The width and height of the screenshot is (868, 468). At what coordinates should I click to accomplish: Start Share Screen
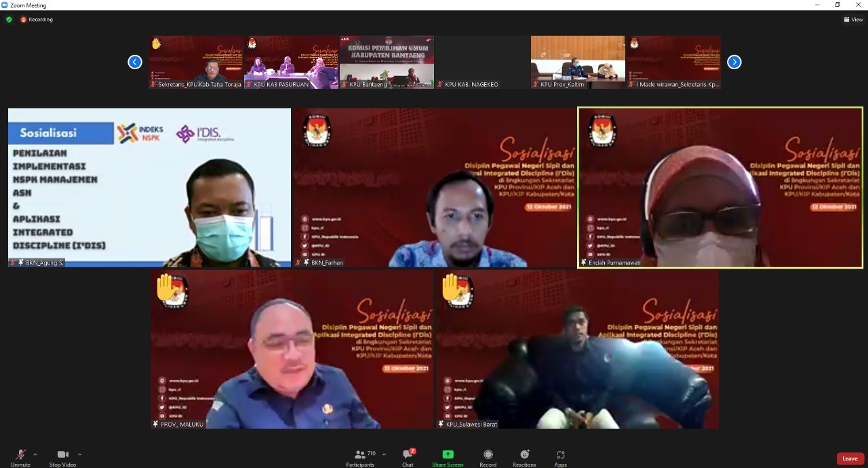pyautogui.click(x=448, y=456)
